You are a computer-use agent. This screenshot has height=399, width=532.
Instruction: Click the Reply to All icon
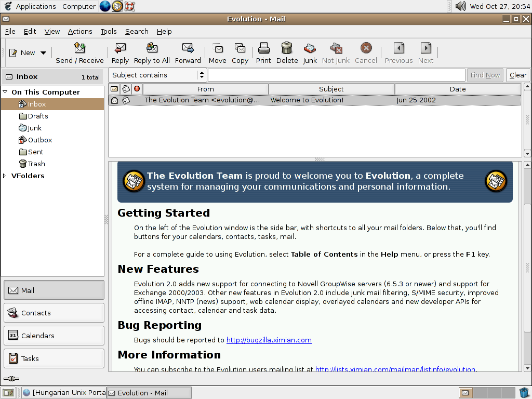coord(152,52)
